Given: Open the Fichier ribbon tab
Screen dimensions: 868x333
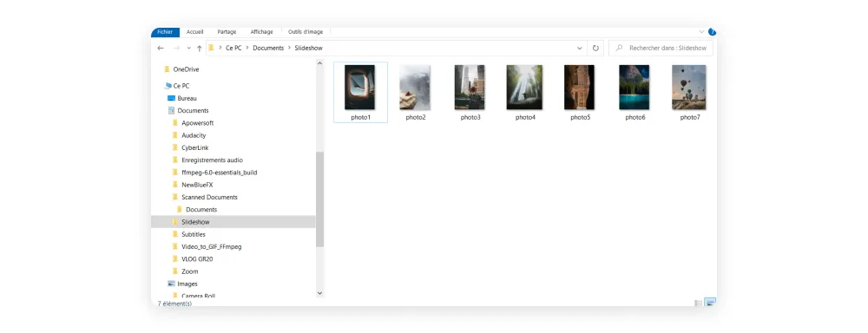Looking at the screenshot, I should point(165,32).
